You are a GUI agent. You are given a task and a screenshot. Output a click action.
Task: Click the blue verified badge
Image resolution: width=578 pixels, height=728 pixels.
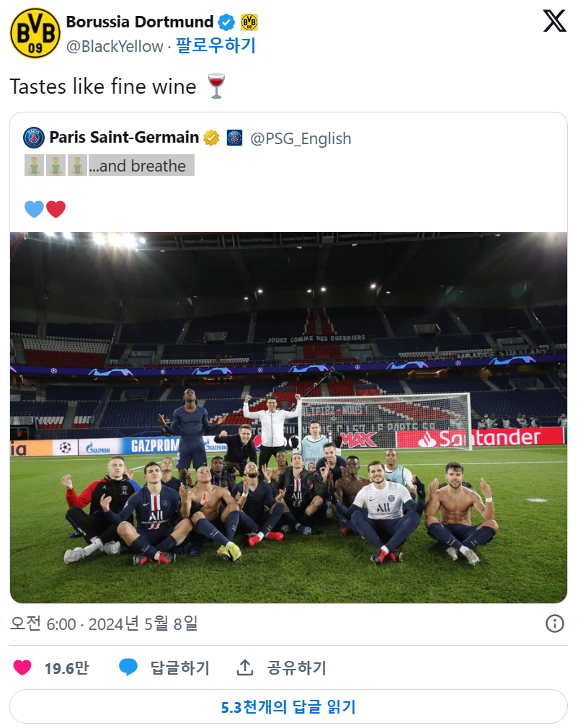click(x=226, y=22)
